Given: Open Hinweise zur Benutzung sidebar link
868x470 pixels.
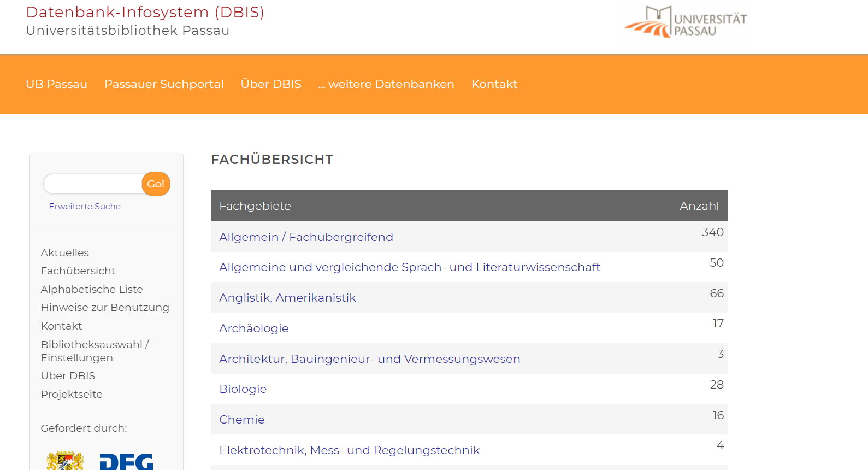Looking at the screenshot, I should pos(105,308).
